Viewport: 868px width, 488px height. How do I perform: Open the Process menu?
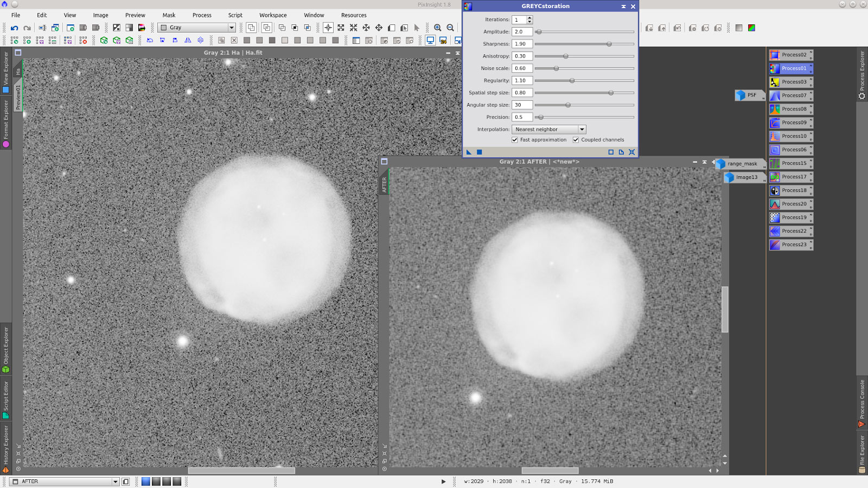coord(202,15)
